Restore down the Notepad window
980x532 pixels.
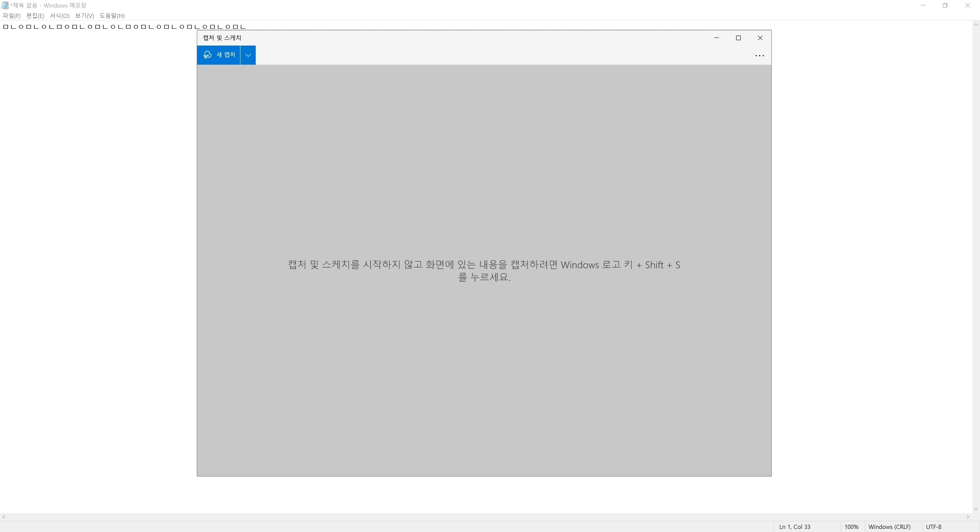(945, 5)
